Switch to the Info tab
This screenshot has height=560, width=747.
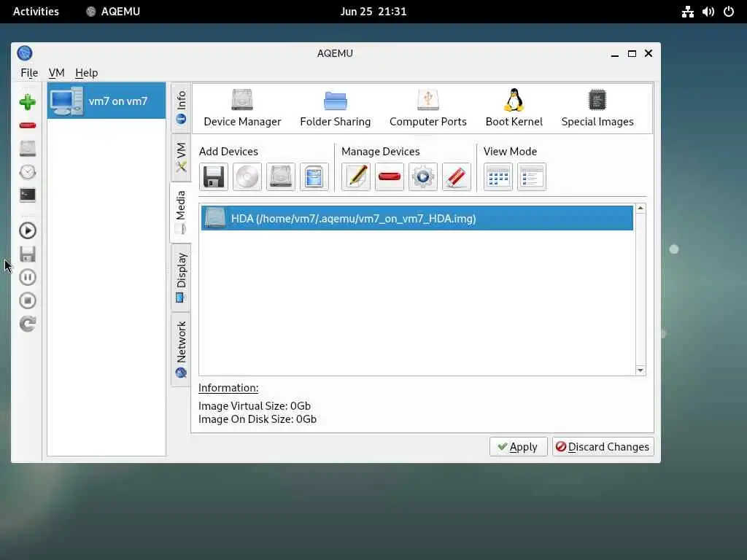coord(181,108)
